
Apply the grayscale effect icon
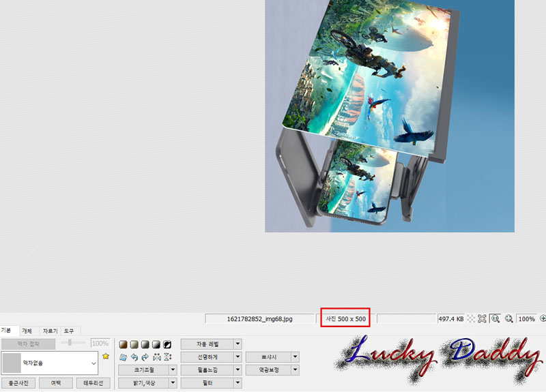coord(145,344)
